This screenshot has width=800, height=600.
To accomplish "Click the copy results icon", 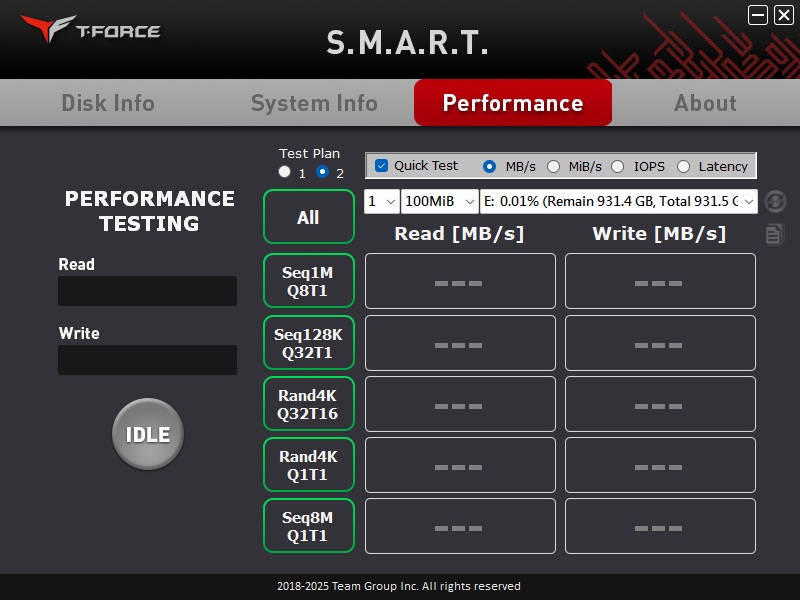I will [775, 234].
